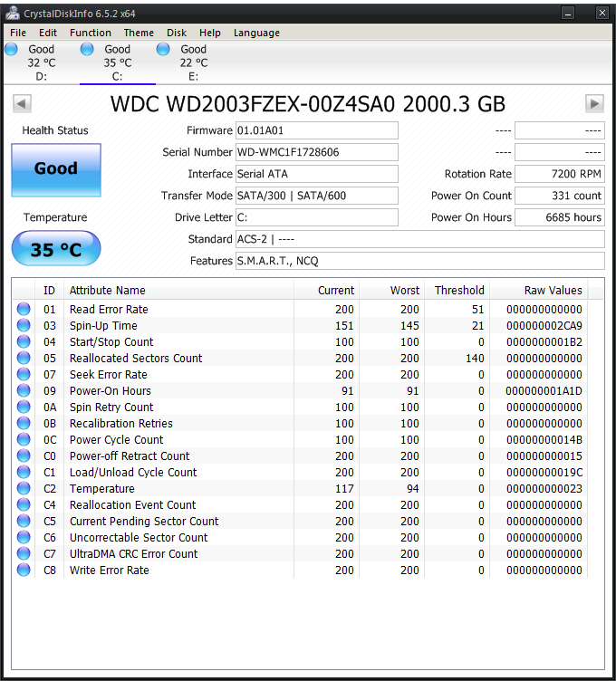Click status orb of Spin-Up Time row

pos(24,325)
